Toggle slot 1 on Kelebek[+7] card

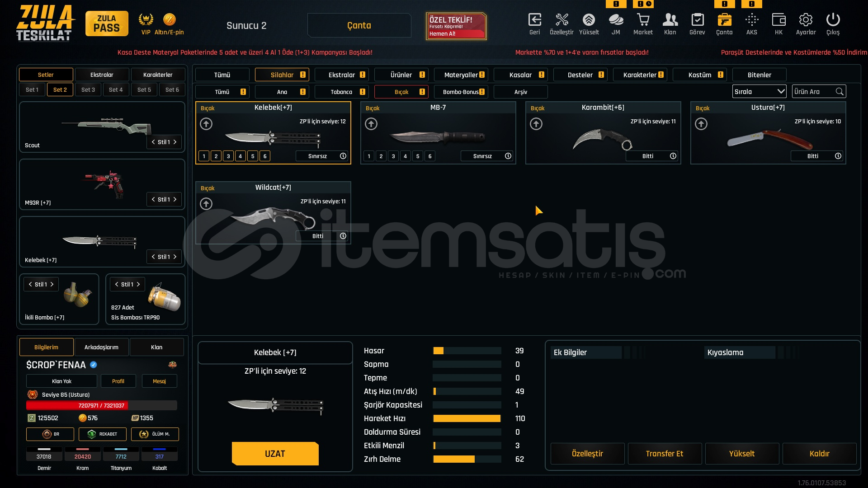coord(204,156)
